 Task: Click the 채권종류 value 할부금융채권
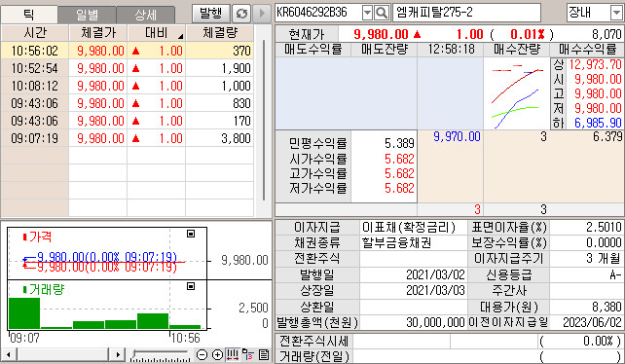(x=396, y=242)
